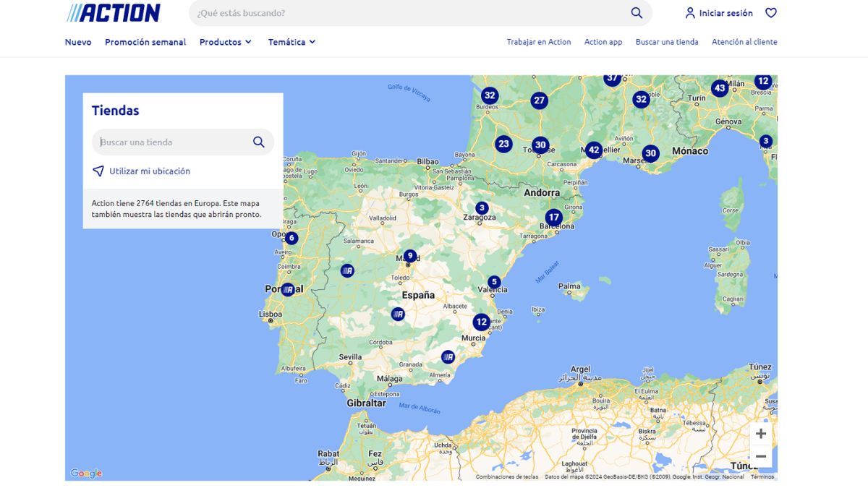Open the 32 store cluster at Bordeaux

click(x=490, y=95)
